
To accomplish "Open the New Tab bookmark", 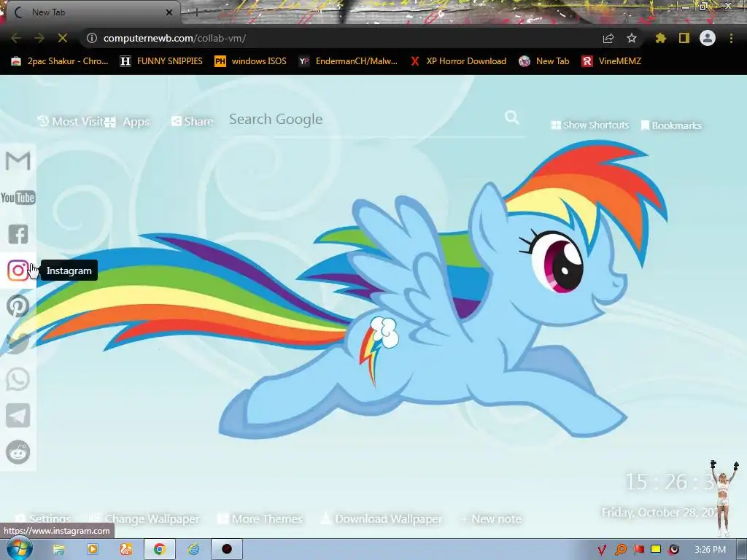I will point(544,61).
